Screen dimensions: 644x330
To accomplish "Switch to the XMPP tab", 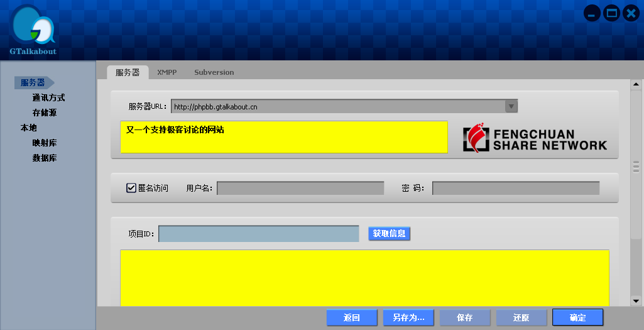I will pyautogui.click(x=166, y=72).
